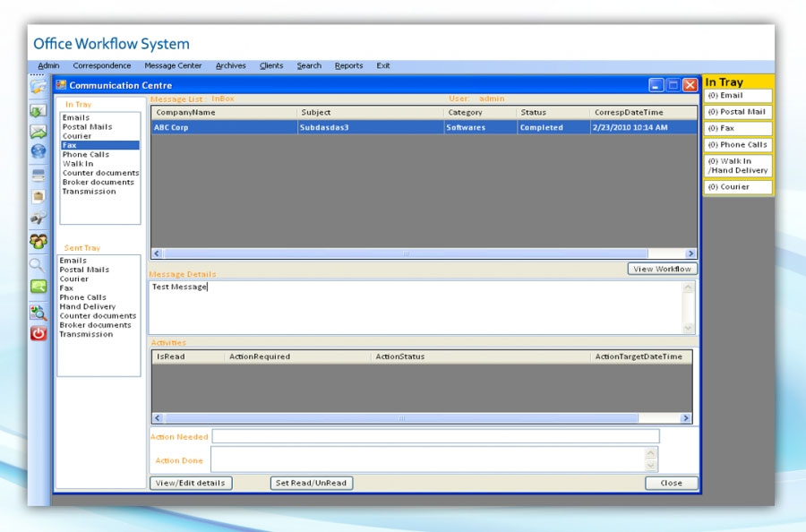Select Counter documents in the In Tray list
The width and height of the screenshot is (806, 532).
(100, 173)
